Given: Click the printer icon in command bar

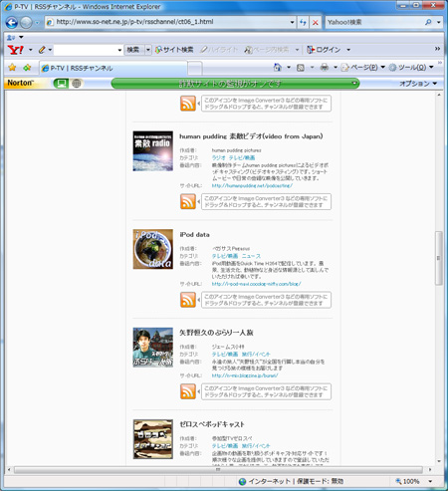Looking at the screenshot, I should 324,68.
